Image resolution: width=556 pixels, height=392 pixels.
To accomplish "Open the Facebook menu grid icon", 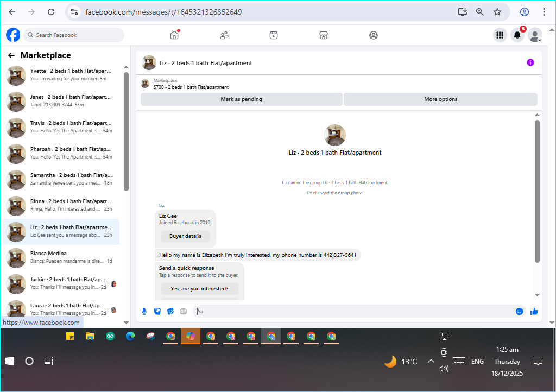I will click(500, 35).
